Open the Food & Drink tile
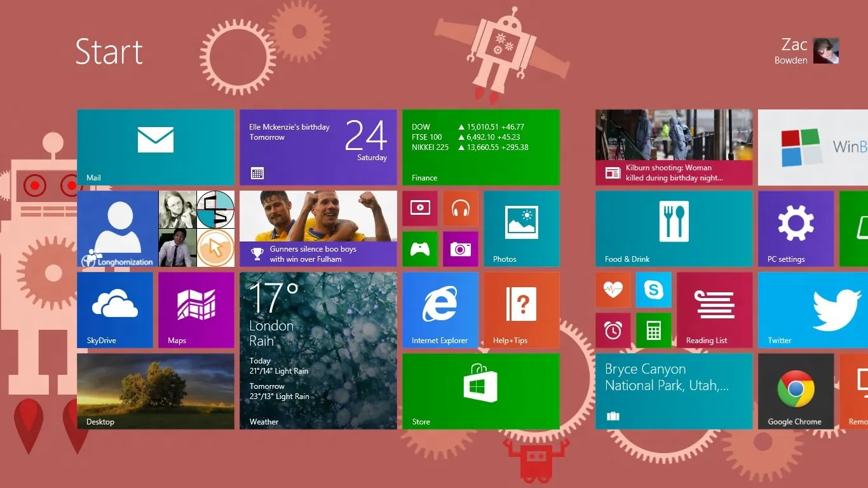868x488 pixels. click(674, 229)
